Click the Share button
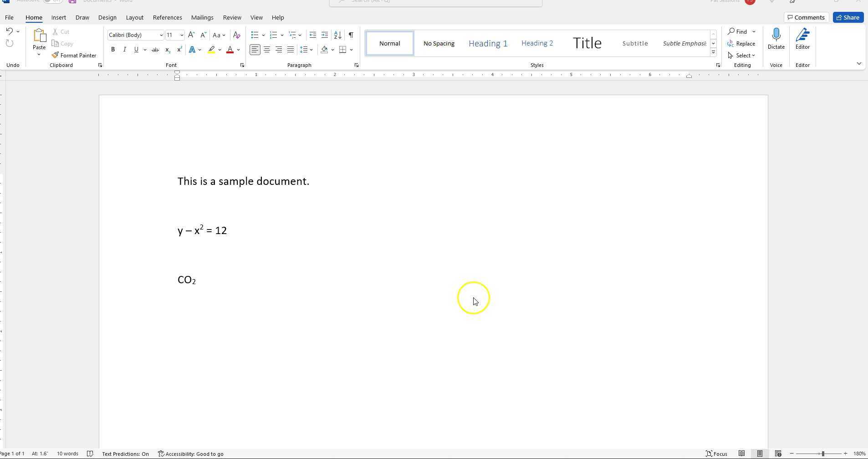Viewport: 868px width, 459px height. [x=848, y=17]
